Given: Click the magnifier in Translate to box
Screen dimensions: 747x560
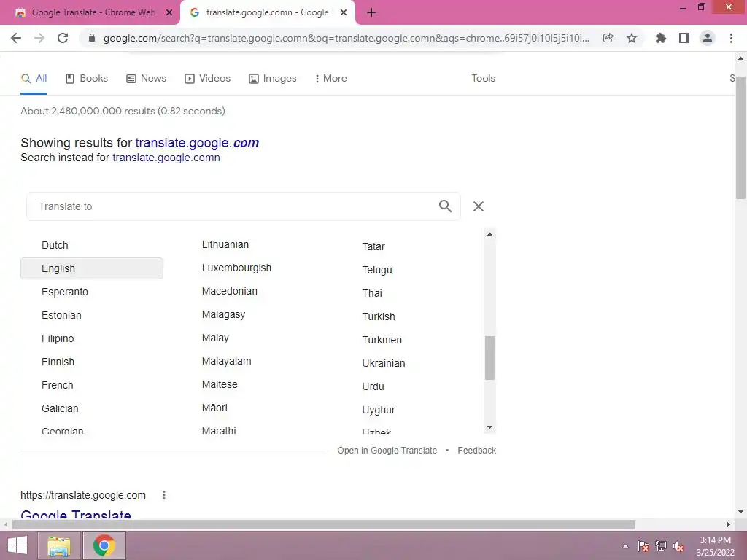Looking at the screenshot, I should (445, 206).
